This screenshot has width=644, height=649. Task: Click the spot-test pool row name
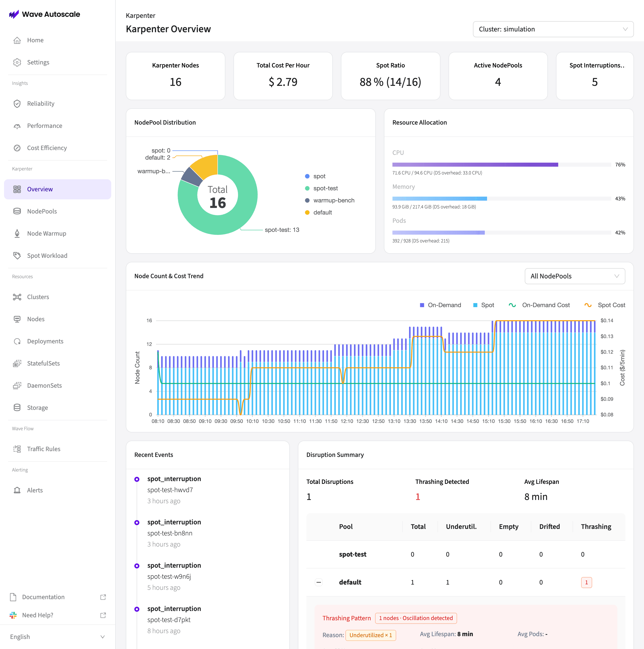click(353, 555)
